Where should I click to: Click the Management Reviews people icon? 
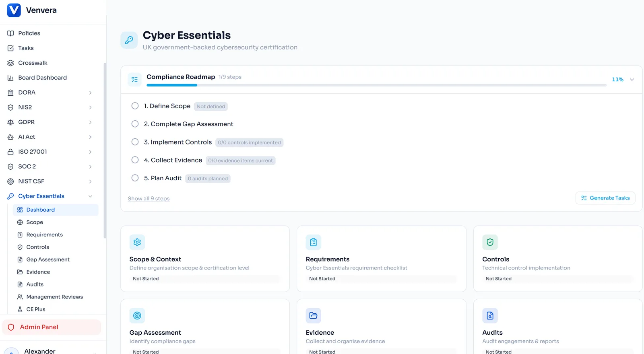tap(20, 297)
